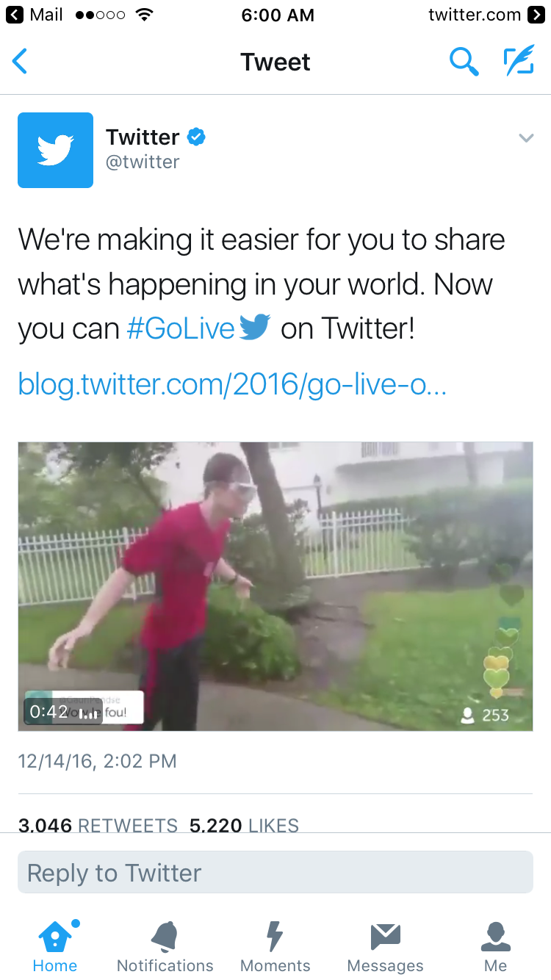Switch to the Home tab
This screenshot has height=980, width=551.
[55, 946]
